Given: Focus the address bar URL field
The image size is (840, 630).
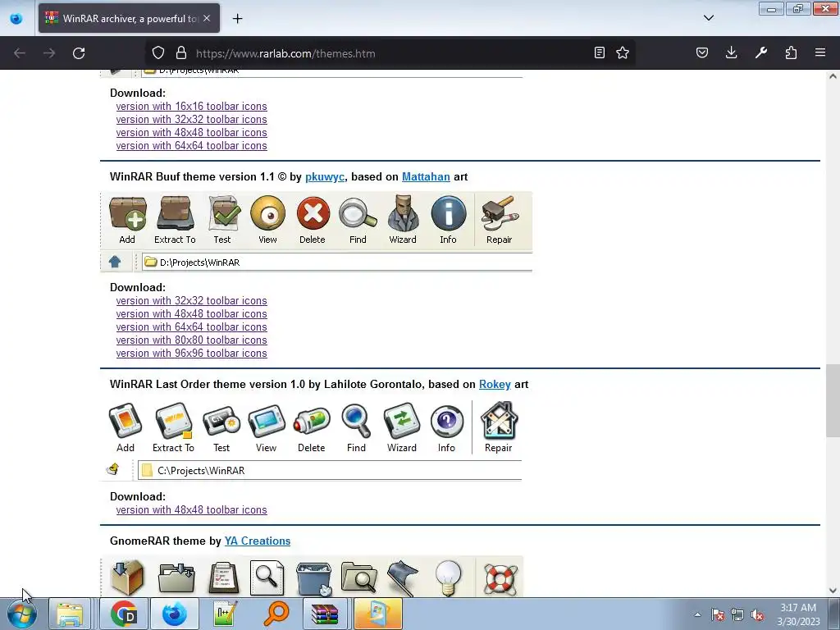Looking at the screenshot, I should click(391, 53).
